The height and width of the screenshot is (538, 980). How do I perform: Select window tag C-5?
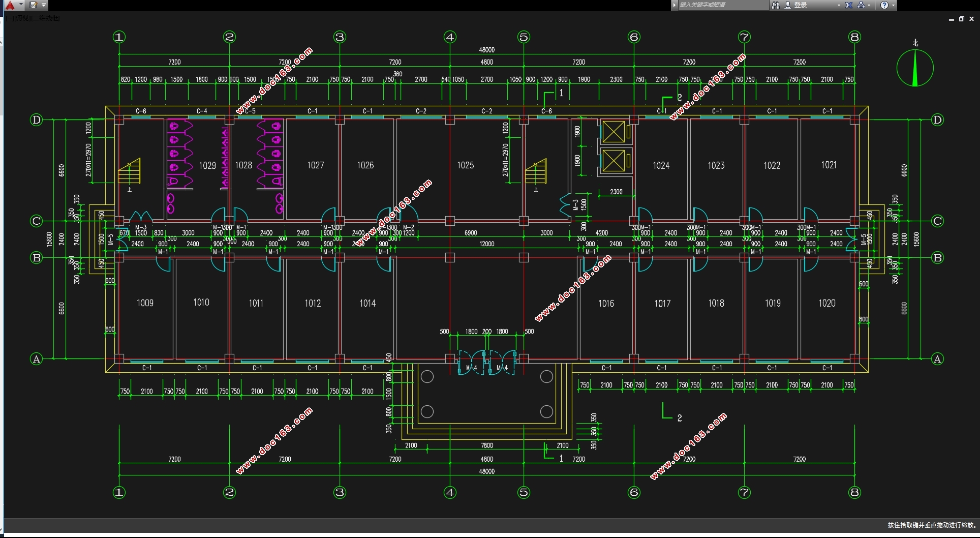point(250,111)
